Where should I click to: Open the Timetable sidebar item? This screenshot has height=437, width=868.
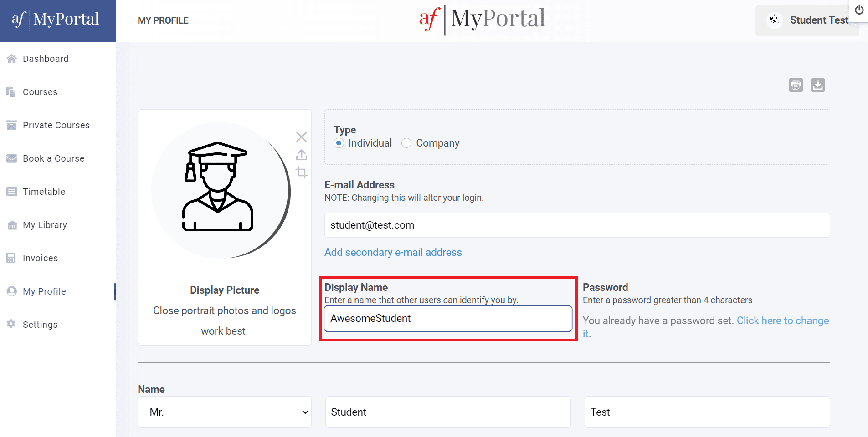(44, 192)
